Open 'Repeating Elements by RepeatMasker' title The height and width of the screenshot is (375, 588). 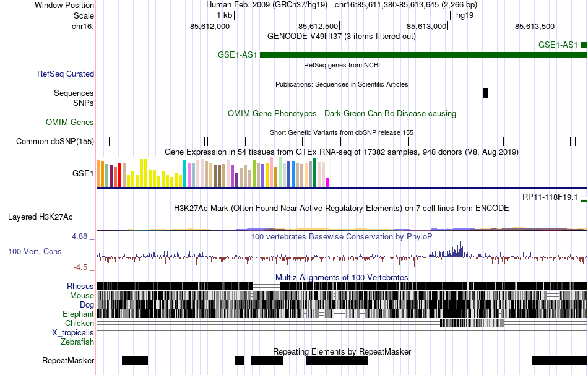tap(342, 351)
